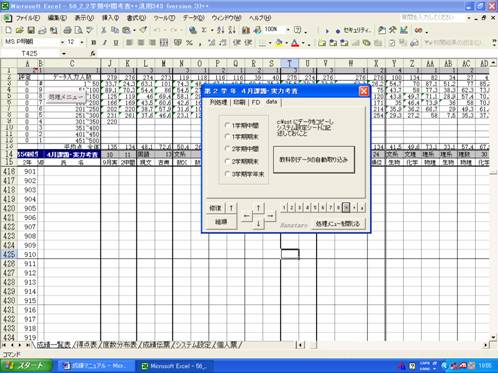This screenshot has height=373, width=498.
Task: Open the 編集(E) menu
Action: click(x=57, y=18)
